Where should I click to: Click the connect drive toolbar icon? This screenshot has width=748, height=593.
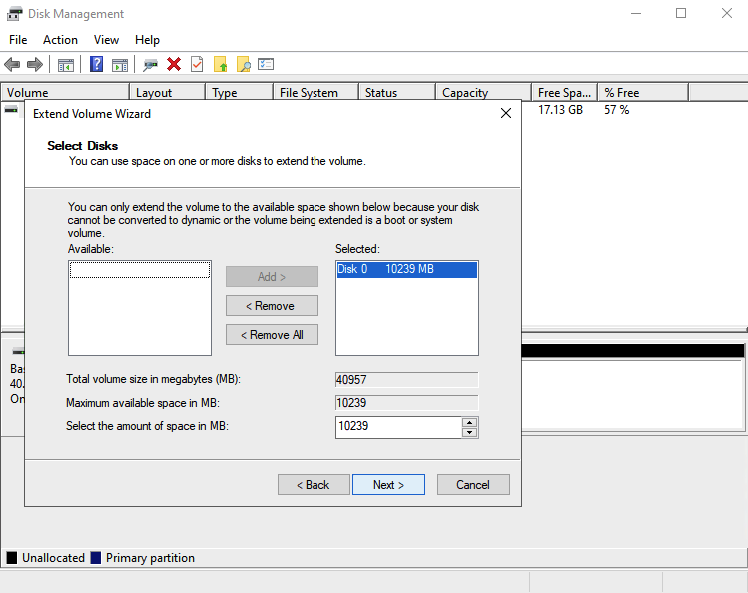[x=151, y=64]
